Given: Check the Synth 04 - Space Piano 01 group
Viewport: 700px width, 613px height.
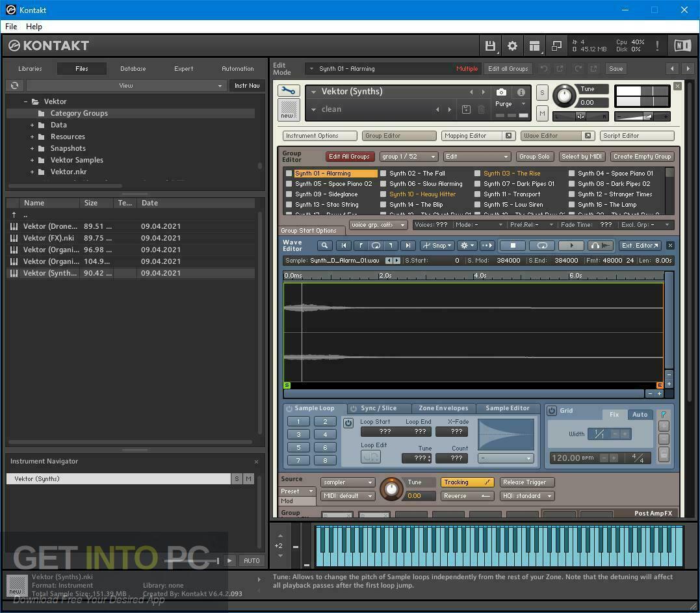Looking at the screenshot, I should click(571, 173).
